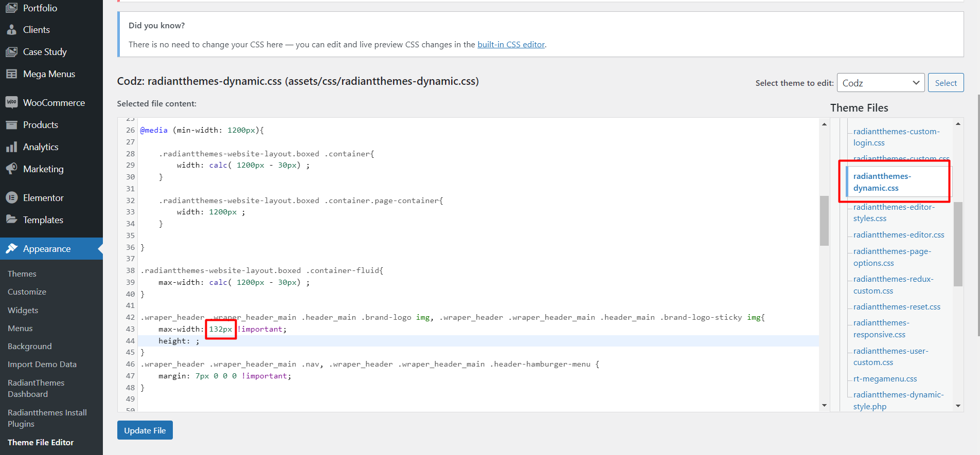Click code editor scroll up arrow
Screen dimensions: 980x455
(x=824, y=124)
